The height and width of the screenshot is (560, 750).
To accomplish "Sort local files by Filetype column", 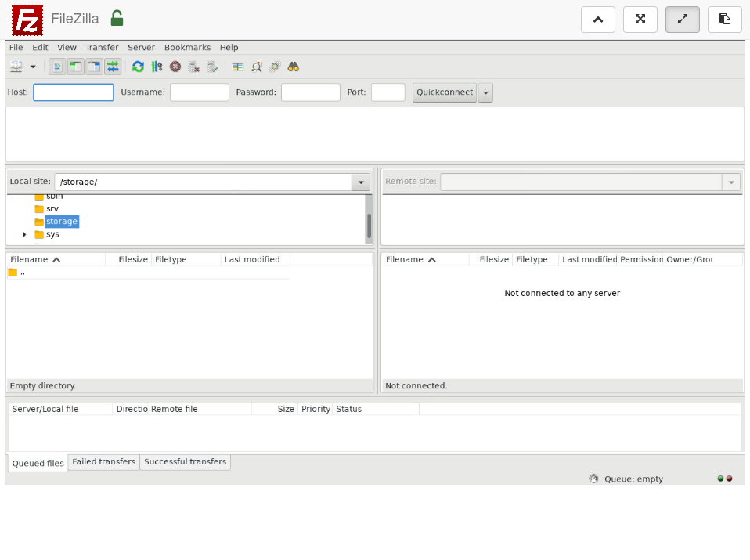I will pos(186,259).
